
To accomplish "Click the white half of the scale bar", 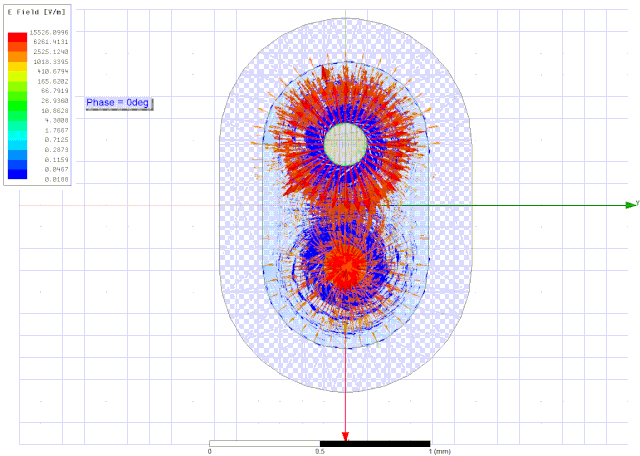I will pos(264,444).
